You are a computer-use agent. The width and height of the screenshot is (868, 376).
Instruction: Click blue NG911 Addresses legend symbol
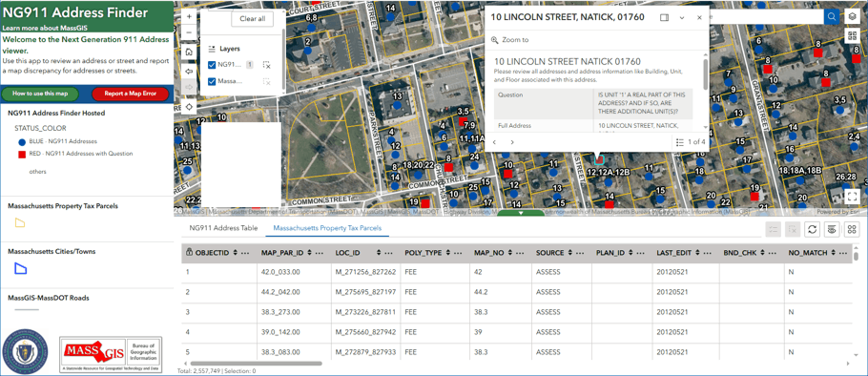(x=22, y=141)
